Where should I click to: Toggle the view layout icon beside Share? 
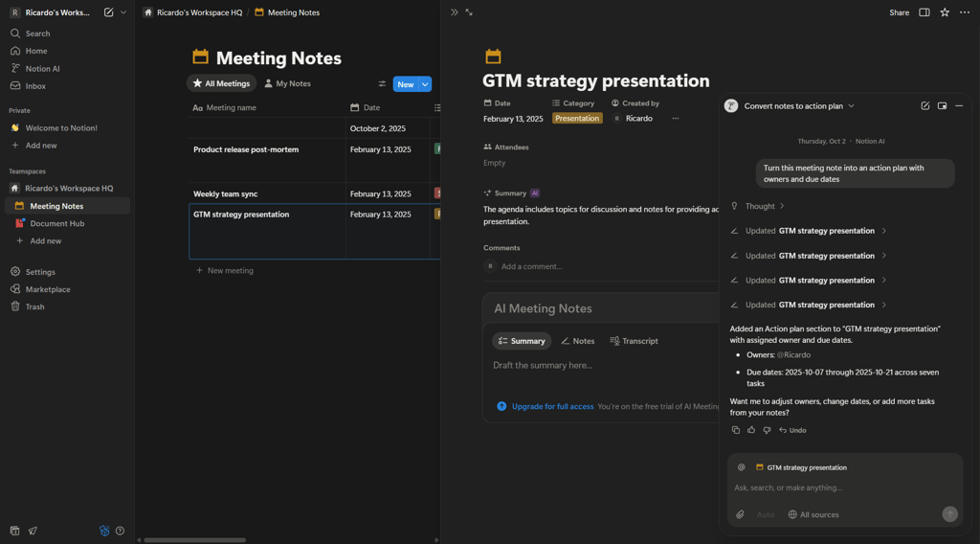tap(924, 12)
